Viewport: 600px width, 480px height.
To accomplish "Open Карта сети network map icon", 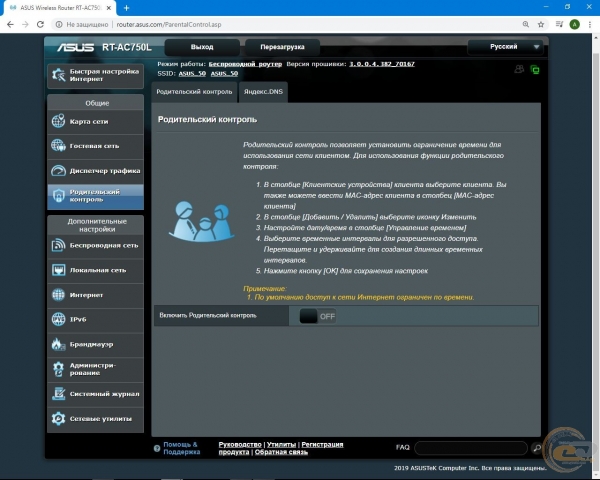I will [58, 121].
